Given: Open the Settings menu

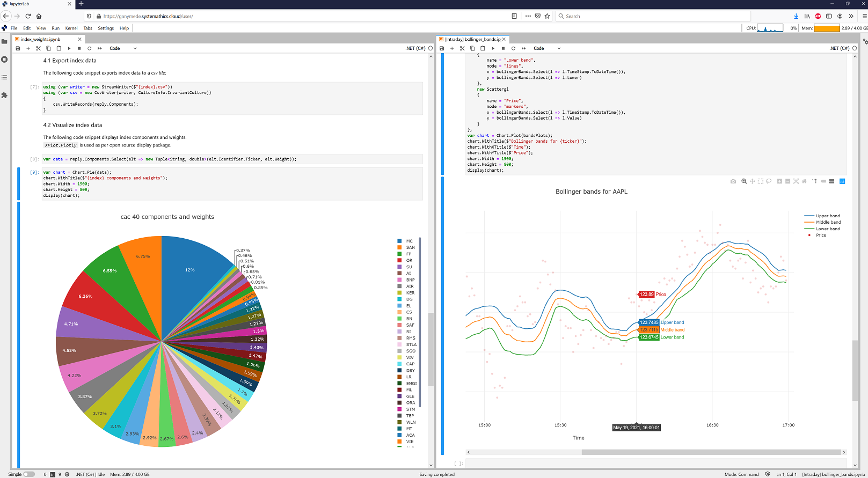Looking at the screenshot, I should [106, 28].
